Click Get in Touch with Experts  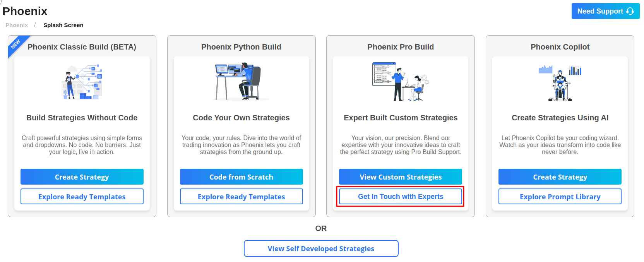[401, 197]
